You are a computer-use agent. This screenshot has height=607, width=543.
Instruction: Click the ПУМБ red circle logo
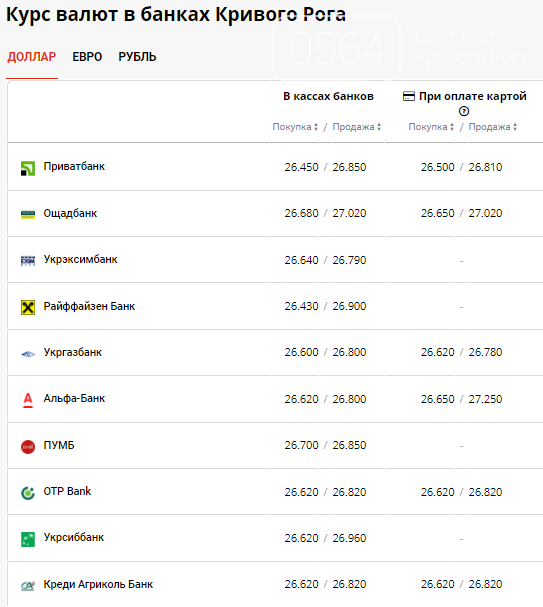(28, 447)
